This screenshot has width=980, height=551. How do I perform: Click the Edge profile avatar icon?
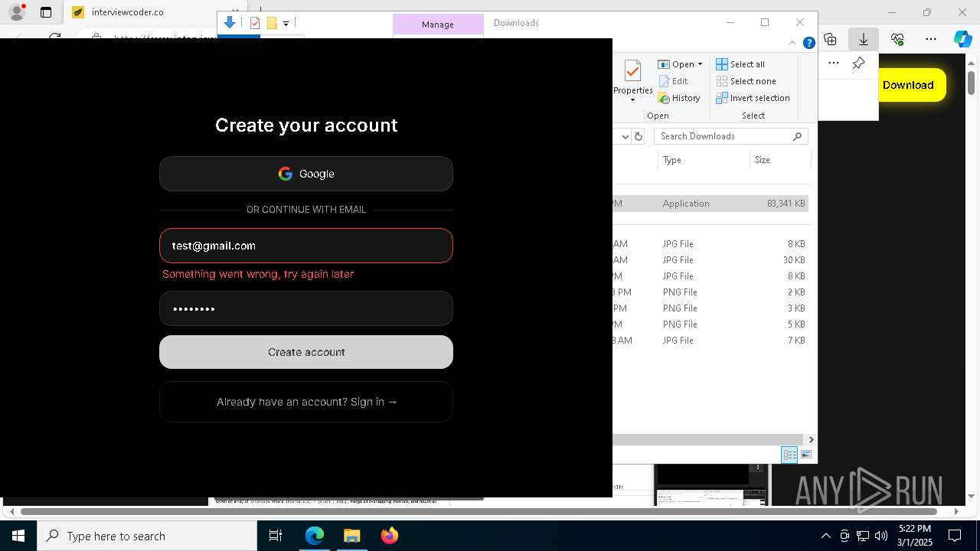point(17,12)
